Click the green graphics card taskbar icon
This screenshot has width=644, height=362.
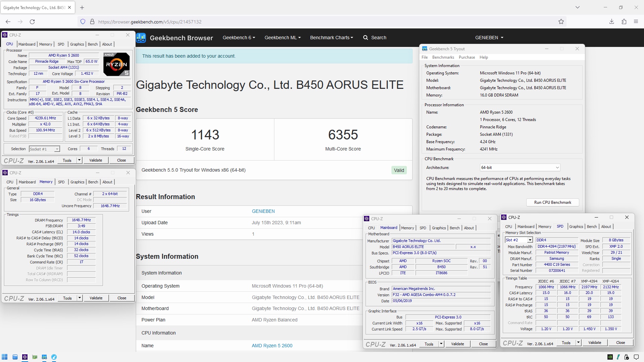35,357
